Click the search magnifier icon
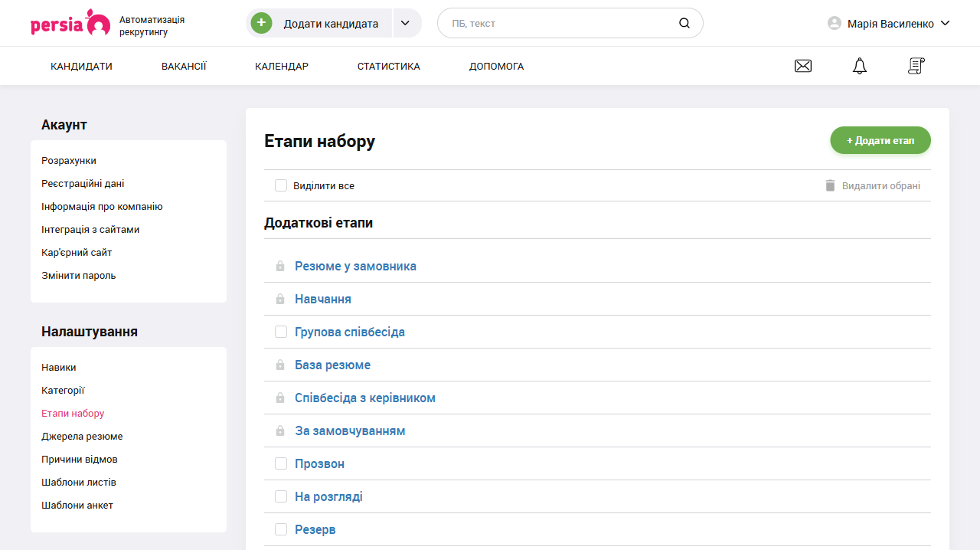Image resolution: width=980 pixels, height=550 pixels. (x=684, y=23)
